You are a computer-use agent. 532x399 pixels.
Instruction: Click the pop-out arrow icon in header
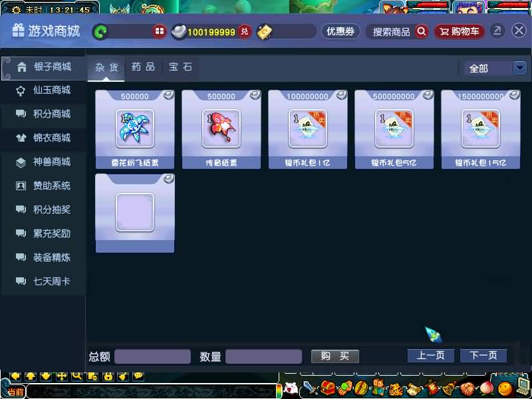click(x=497, y=31)
